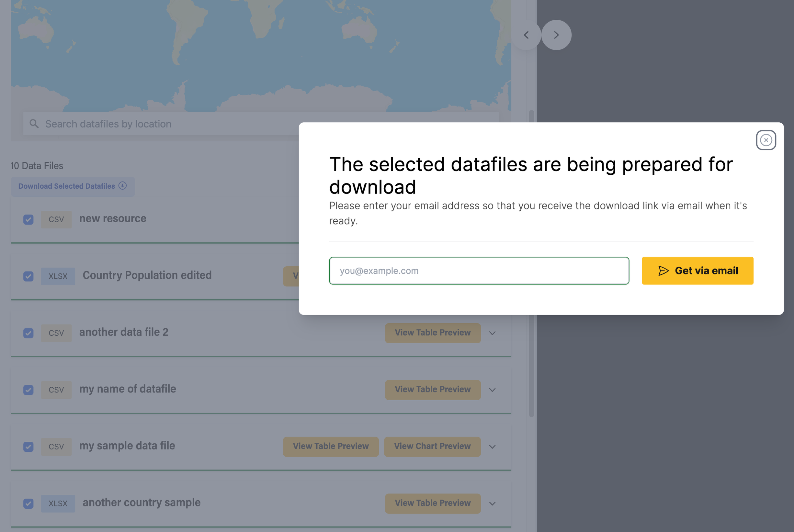The width and height of the screenshot is (794, 532).
Task: Click the paper plane send icon
Action: 663,271
